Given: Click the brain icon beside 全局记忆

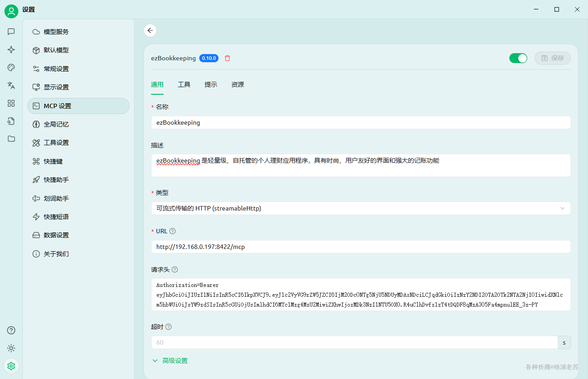Looking at the screenshot, I should coord(36,124).
